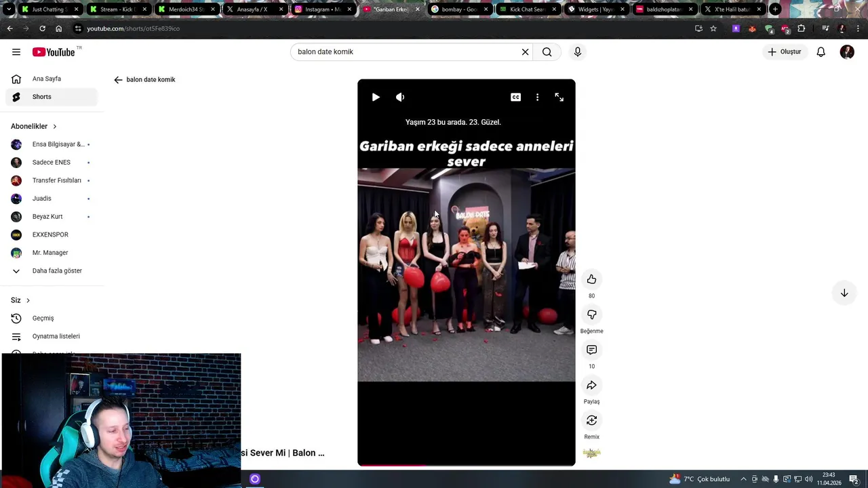This screenshot has height=488, width=868.
Task: Switch to the Stream - Kick tab
Action: tap(119, 9)
